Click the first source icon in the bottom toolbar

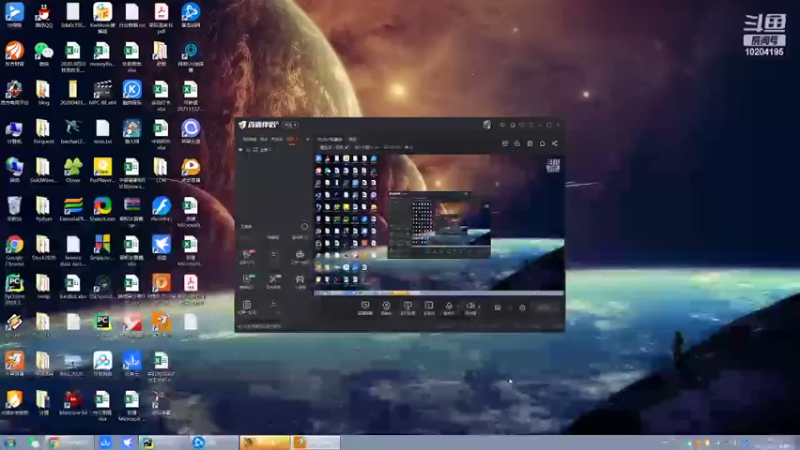[365, 306]
